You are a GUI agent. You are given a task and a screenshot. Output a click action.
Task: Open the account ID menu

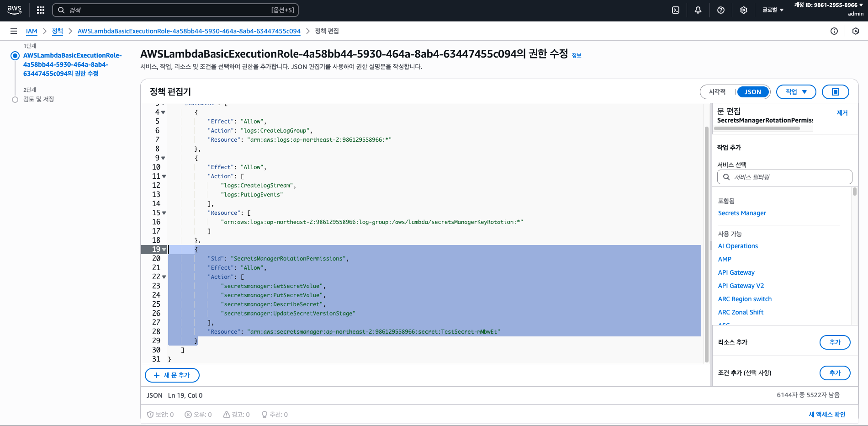829,5
